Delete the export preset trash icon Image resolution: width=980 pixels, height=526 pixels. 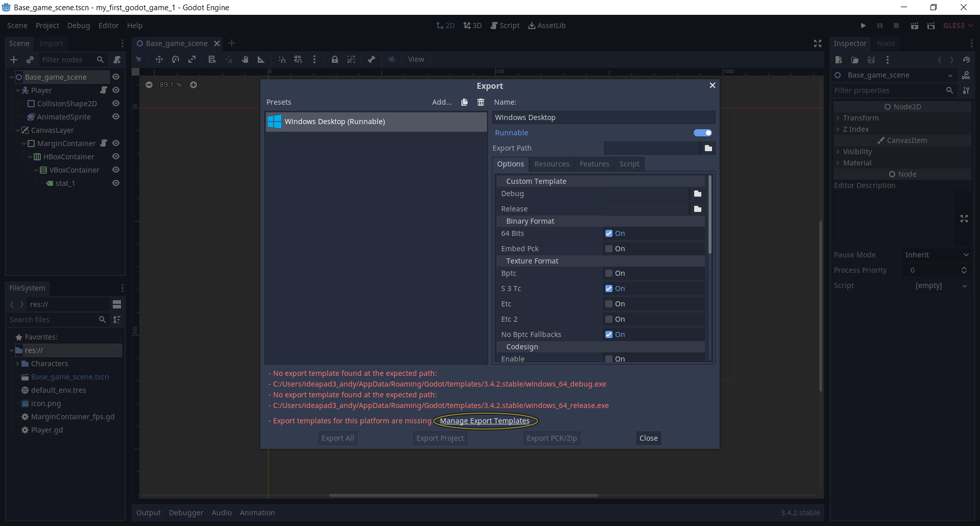tap(481, 102)
